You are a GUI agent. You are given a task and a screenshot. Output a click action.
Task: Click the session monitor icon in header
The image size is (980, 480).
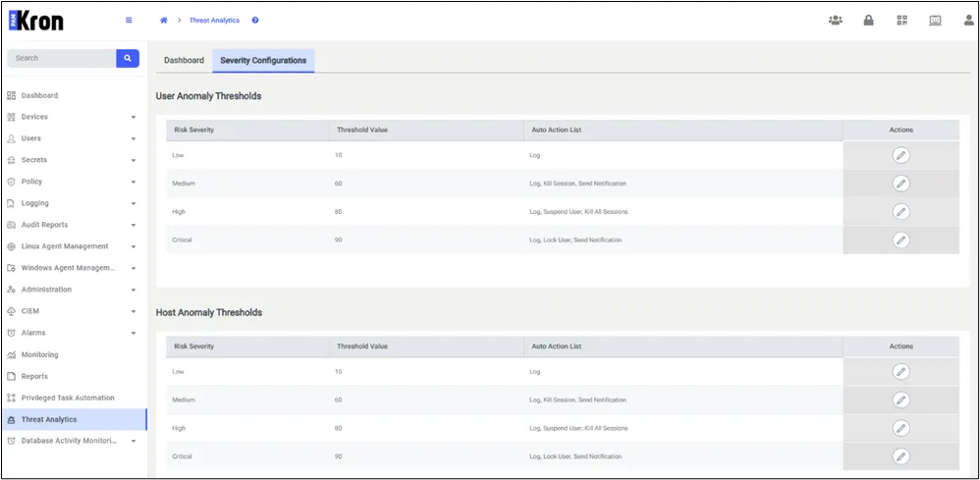coord(935,20)
